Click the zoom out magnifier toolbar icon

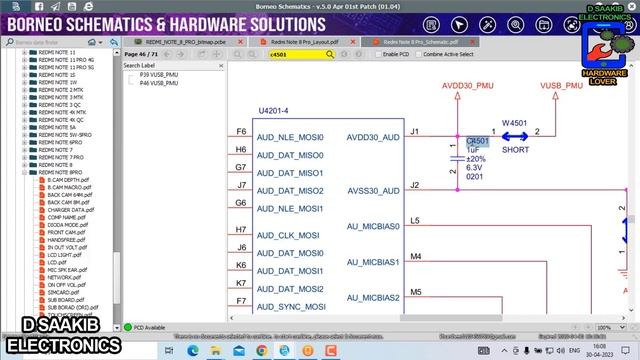(x=252, y=54)
